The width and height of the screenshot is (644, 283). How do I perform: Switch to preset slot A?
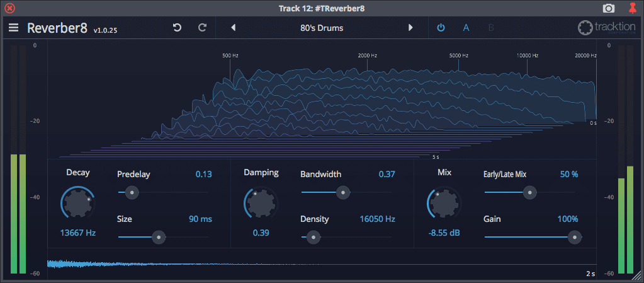pos(466,28)
